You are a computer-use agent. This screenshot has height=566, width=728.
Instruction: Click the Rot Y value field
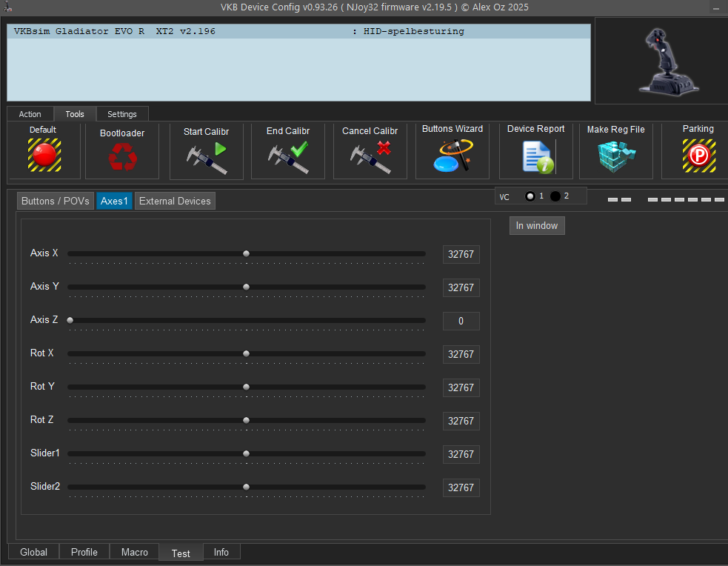click(x=461, y=387)
